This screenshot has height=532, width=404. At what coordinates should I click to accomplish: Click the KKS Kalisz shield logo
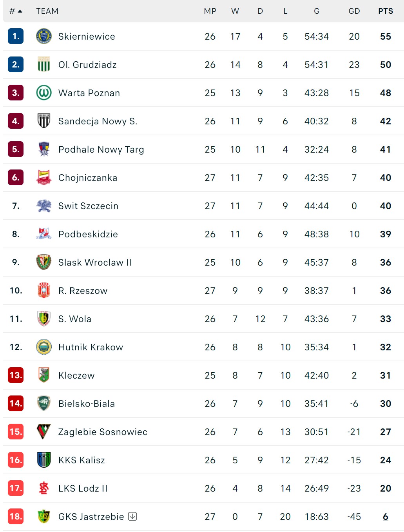(44, 460)
